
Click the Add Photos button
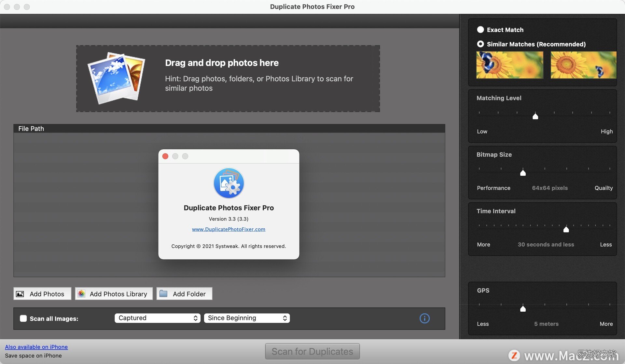[x=42, y=294]
